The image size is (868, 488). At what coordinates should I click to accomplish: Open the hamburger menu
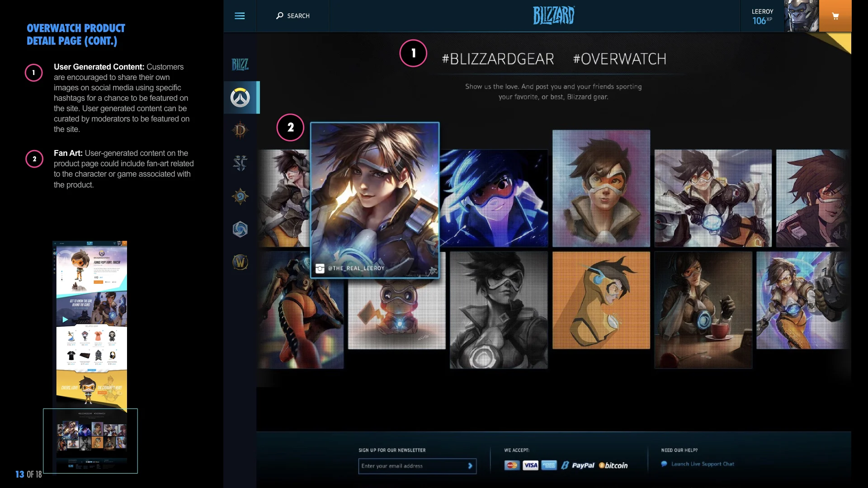(240, 16)
